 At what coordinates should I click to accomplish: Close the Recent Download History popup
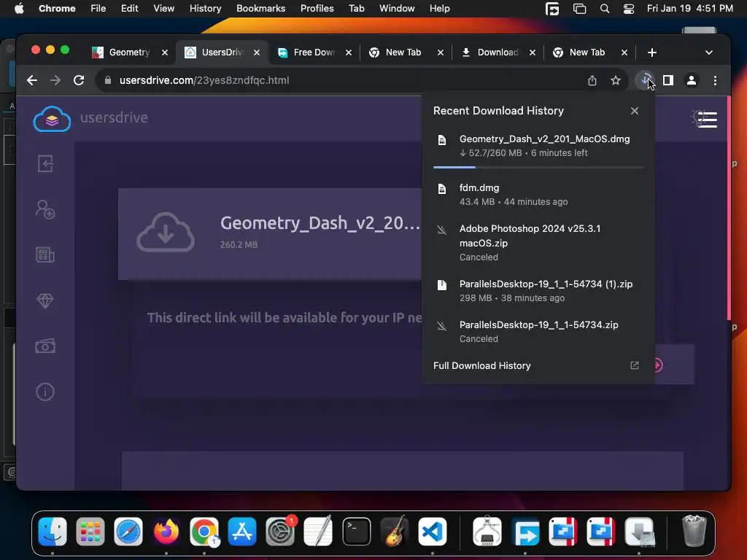635,111
